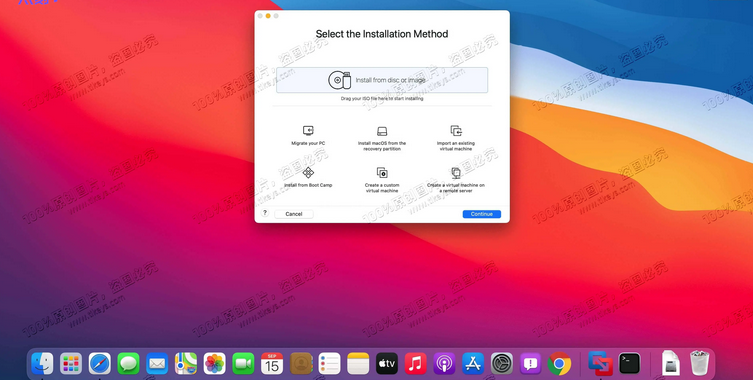Choose Create a custom virtual machine

coord(382,180)
